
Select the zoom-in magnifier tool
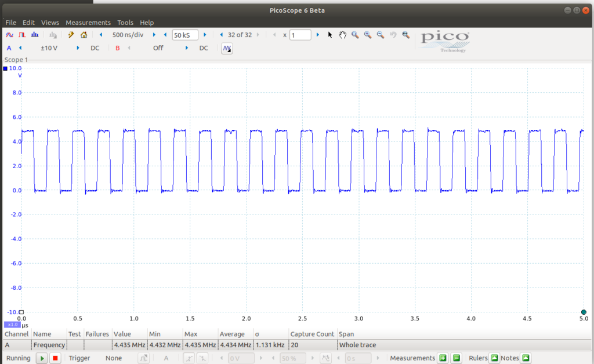[x=367, y=35]
